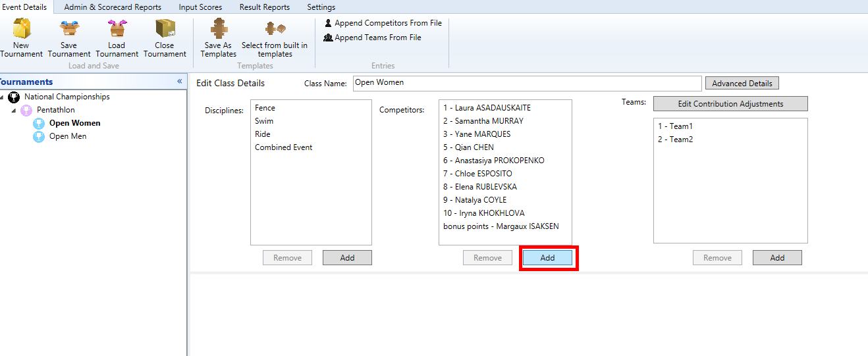Click Remove under the Teams list
868x356 pixels.
[x=717, y=258]
